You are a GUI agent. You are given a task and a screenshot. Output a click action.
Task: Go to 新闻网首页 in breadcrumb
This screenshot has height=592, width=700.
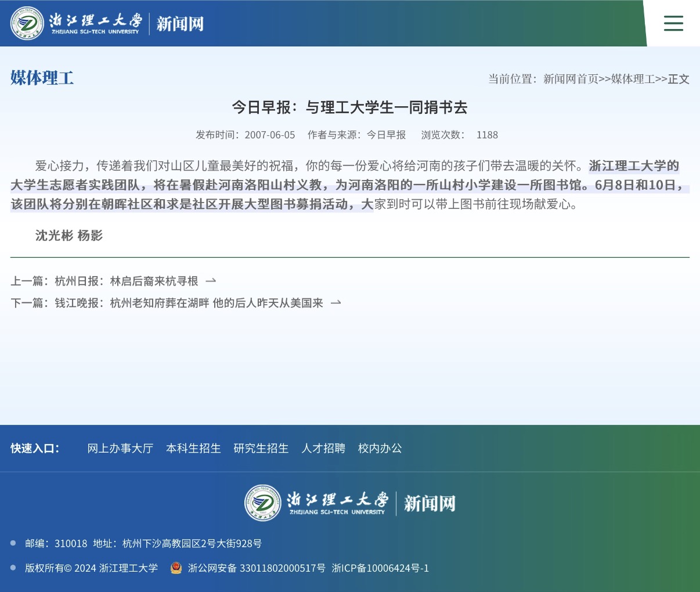[571, 79]
